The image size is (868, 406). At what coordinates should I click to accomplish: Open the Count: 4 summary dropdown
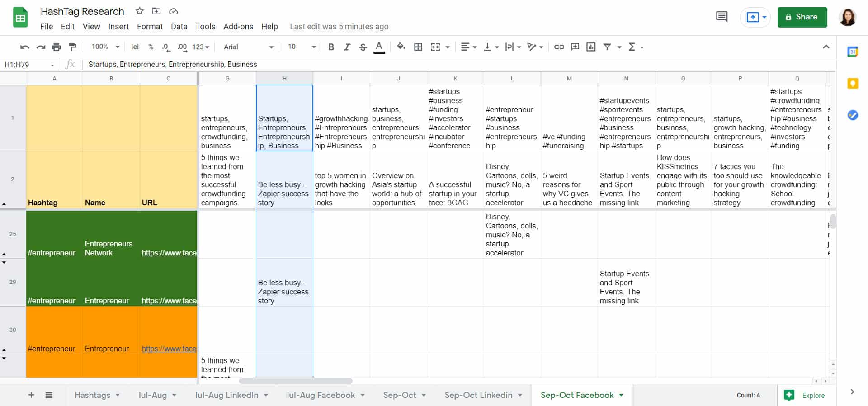[x=748, y=395]
